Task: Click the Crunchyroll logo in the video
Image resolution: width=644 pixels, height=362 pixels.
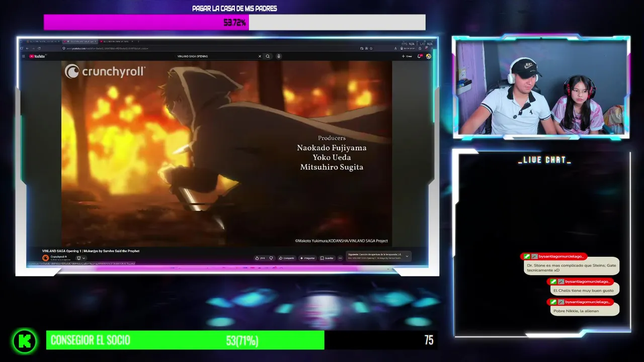Action: tap(105, 71)
